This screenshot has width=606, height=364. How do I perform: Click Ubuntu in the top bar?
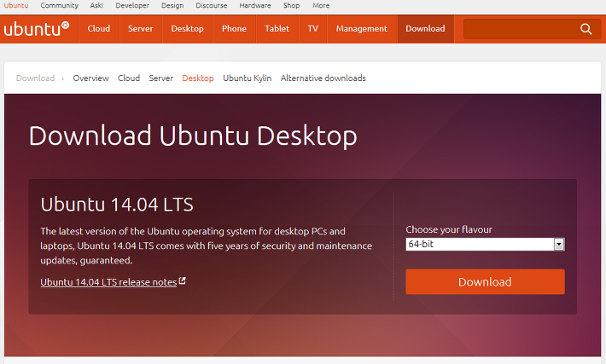(16, 6)
